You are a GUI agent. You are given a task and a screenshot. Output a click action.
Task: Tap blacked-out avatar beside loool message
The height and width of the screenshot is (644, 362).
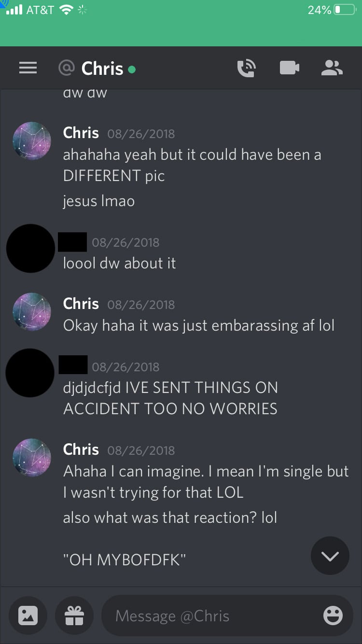click(30, 248)
